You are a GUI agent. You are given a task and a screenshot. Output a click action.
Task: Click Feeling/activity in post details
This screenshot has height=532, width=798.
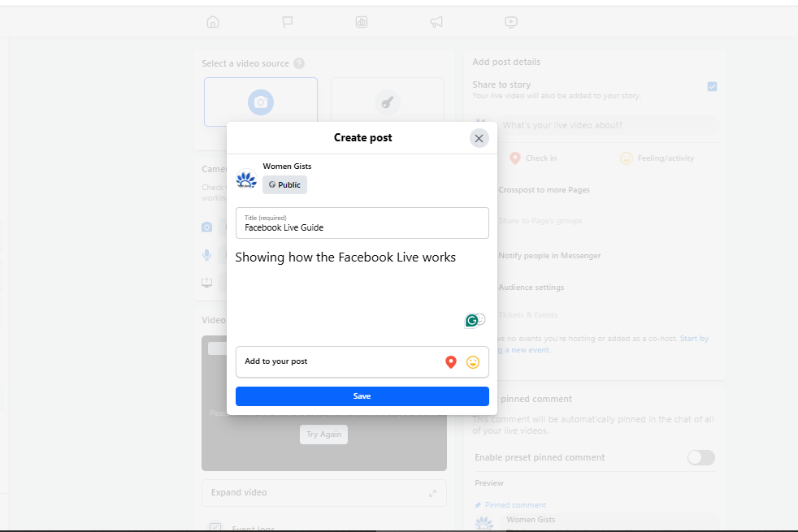pyautogui.click(x=657, y=158)
